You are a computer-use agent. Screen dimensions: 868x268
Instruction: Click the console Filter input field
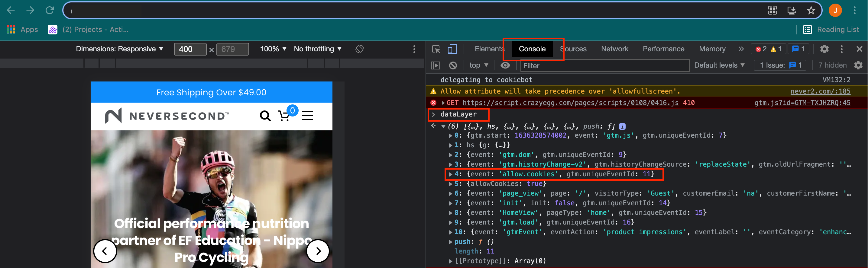tap(604, 66)
